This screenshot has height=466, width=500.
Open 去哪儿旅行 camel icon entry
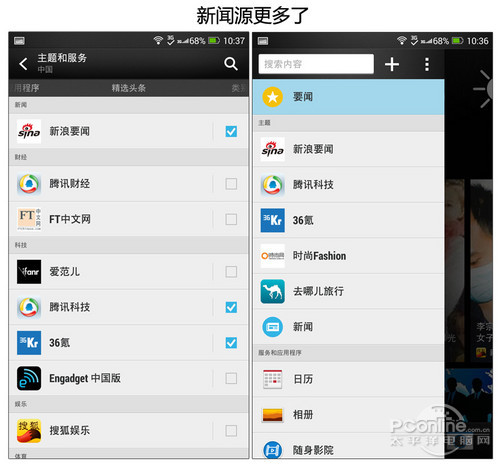click(273, 291)
